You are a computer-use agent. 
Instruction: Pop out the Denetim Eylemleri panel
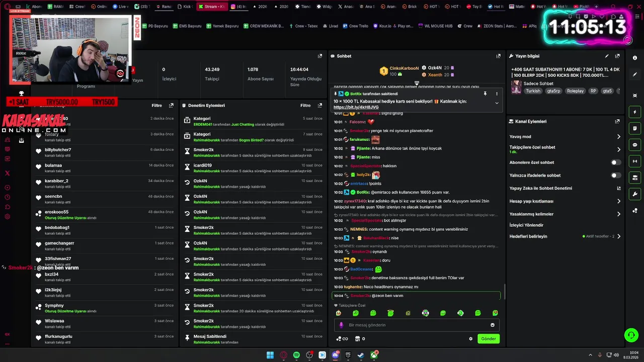pos(320,106)
